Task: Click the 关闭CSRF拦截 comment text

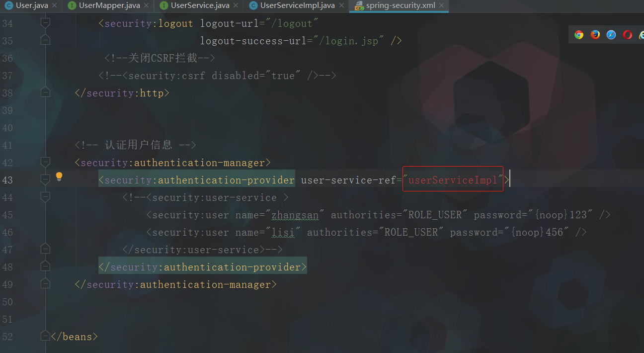Action: 160,58
